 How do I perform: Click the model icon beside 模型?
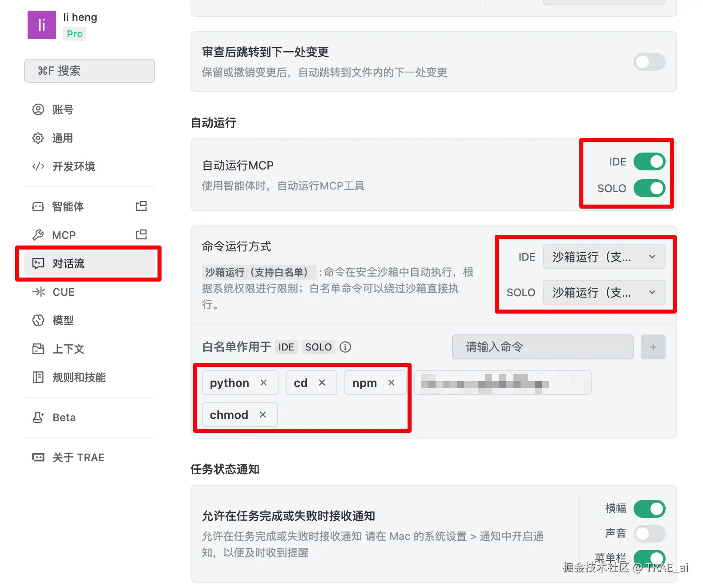(38, 320)
